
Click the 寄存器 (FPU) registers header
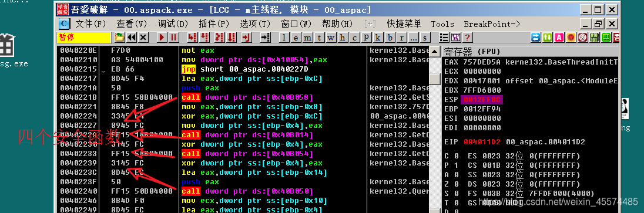pos(530,51)
